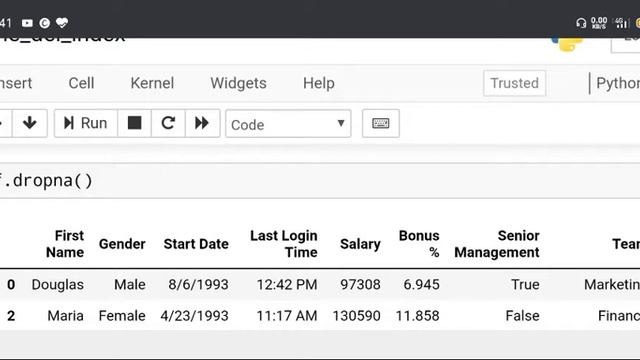Click the Python logo icon
The image size is (640, 360).
(x=567, y=44)
